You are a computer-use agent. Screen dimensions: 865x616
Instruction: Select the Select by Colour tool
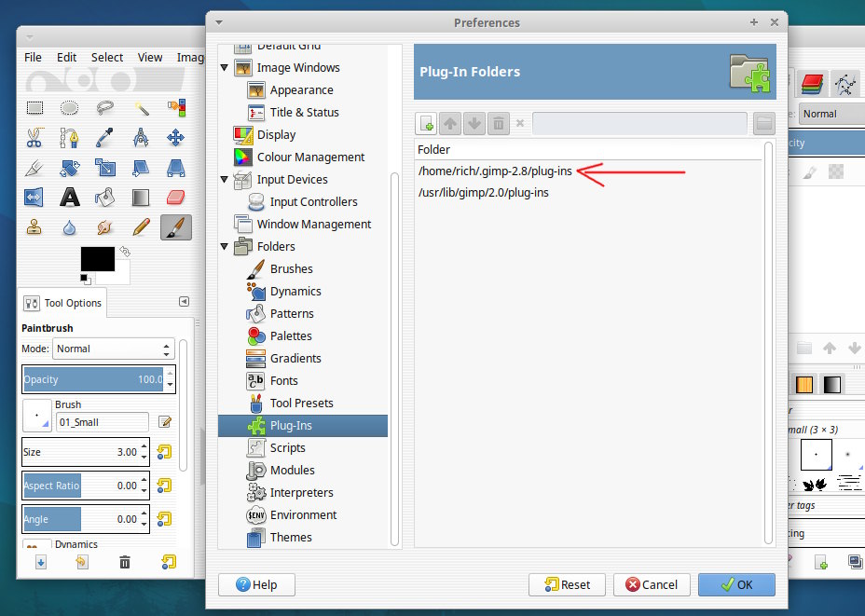click(x=176, y=107)
